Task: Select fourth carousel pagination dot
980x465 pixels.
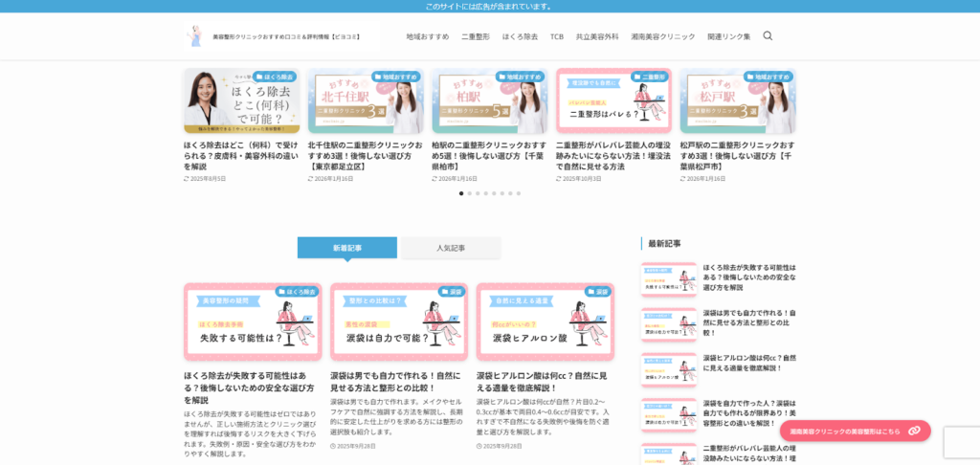Action: pos(485,193)
